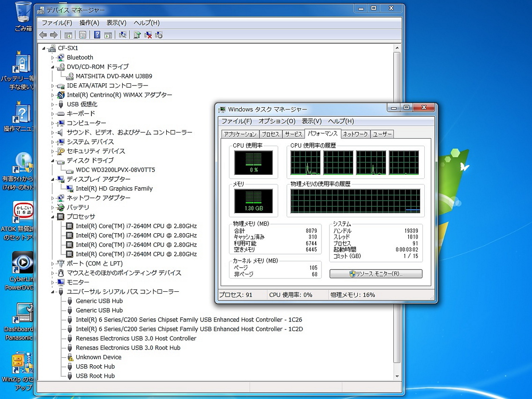
Task: Click the CPU usage meter showing 0 %
Action: (253, 163)
